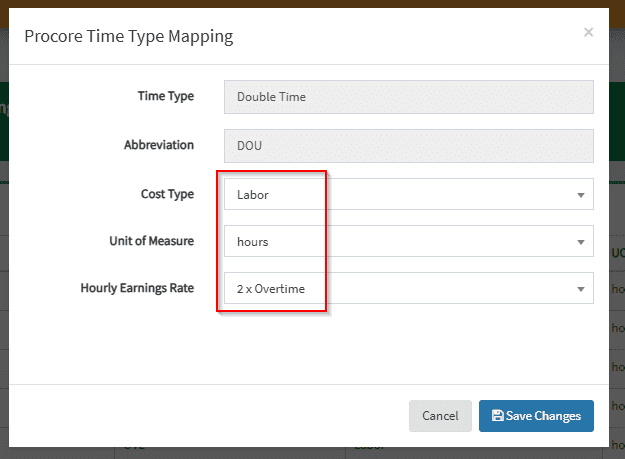Click the Time Type label
The height and width of the screenshot is (459, 625).
pyautogui.click(x=165, y=96)
